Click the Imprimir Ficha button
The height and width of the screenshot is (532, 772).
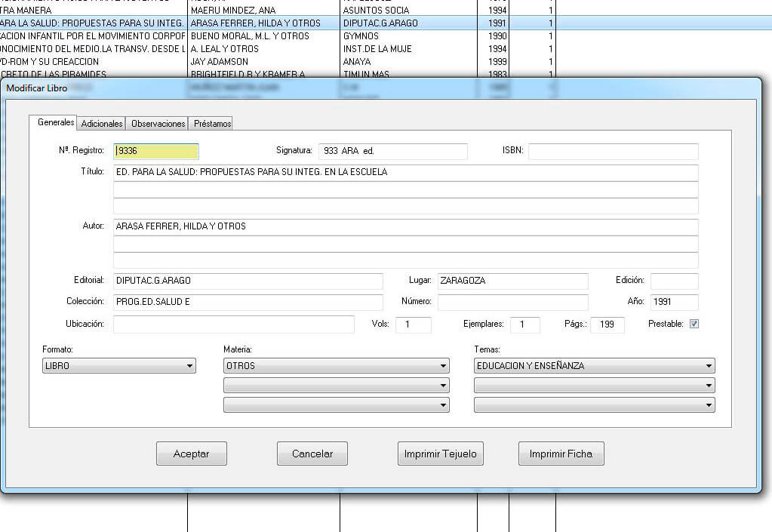[561, 454]
